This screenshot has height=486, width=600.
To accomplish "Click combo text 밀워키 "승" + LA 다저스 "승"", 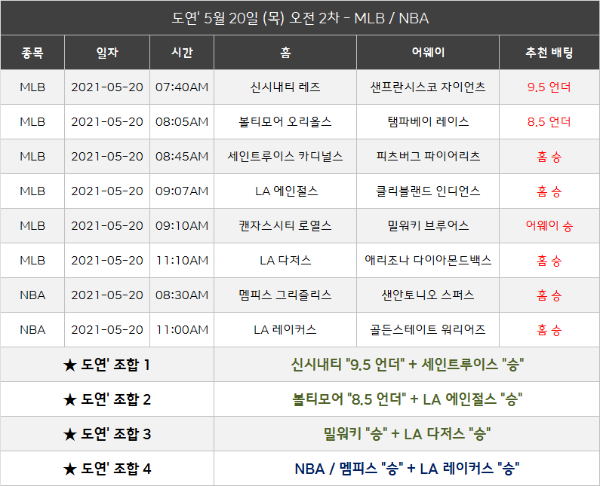I will [x=407, y=434].
